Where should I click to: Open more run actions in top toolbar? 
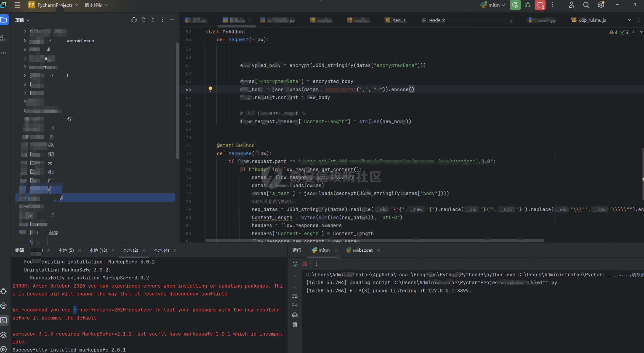[553, 5]
